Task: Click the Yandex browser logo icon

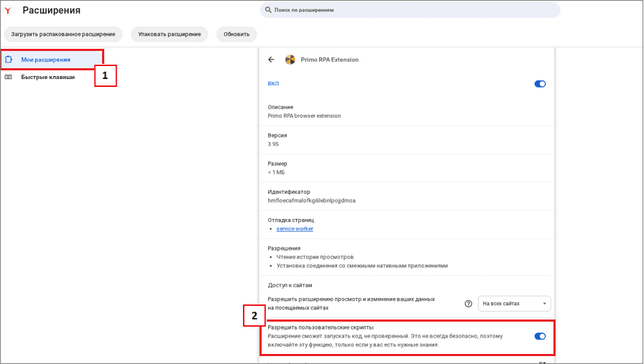Action: pyautogui.click(x=7, y=11)
